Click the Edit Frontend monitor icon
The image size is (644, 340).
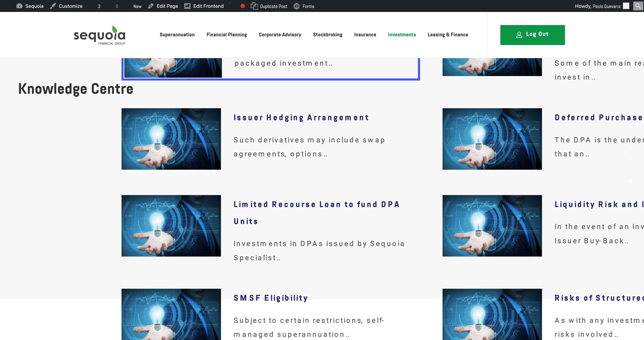(x=187, y=6)
